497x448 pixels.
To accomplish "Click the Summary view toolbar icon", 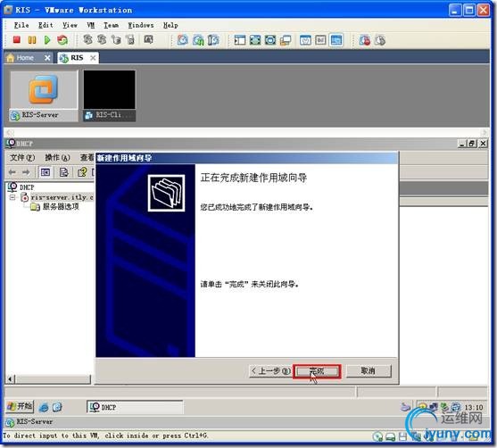I will (305, 40).
